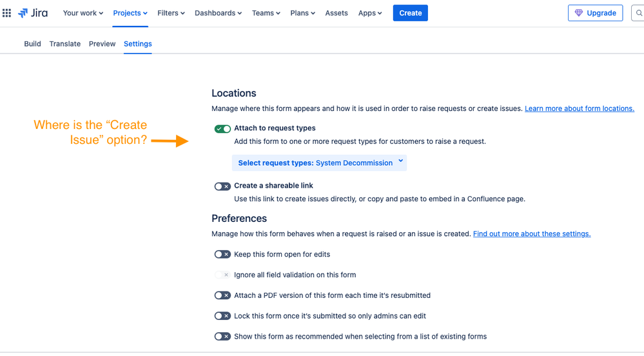Open the Filters dropdown
The image size is (644, 356).
coord(171,13)
